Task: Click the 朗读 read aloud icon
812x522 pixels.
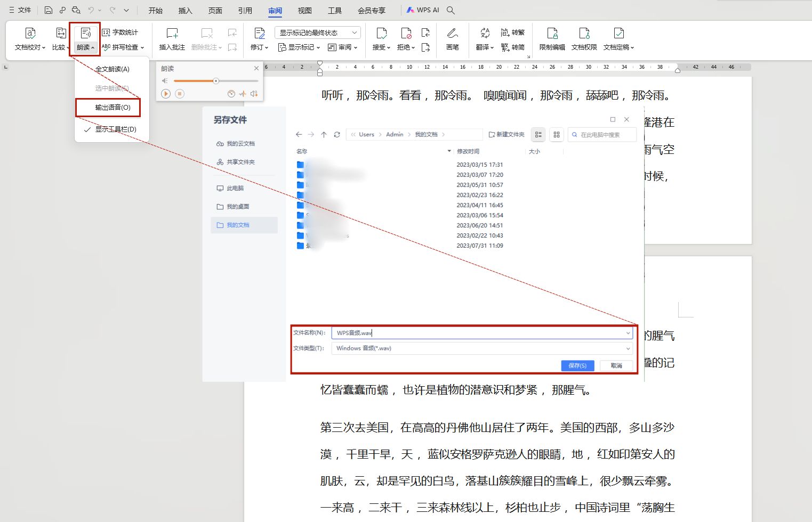Action: (x=85, y=34)
